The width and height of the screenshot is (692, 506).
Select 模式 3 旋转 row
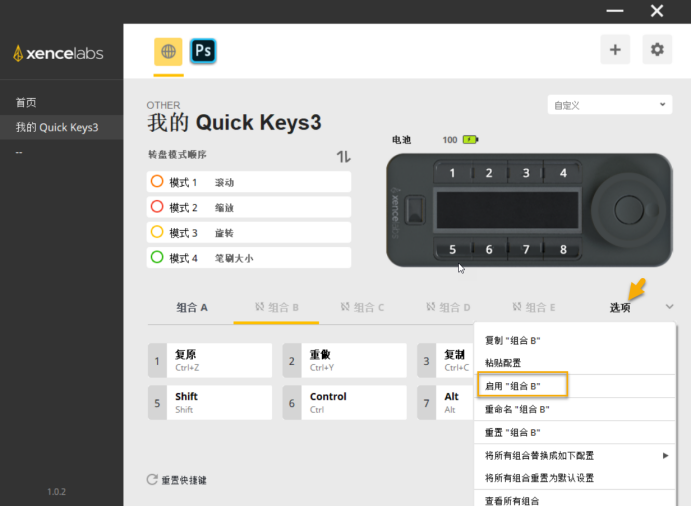coord(249,232)
